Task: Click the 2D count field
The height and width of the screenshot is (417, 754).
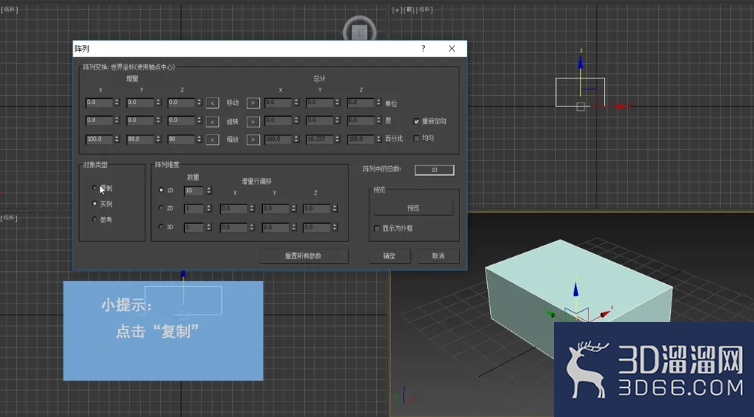Action: [194, 209]
